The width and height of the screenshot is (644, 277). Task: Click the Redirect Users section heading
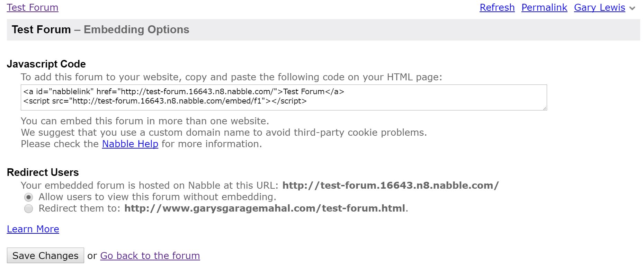pos(43,172)
